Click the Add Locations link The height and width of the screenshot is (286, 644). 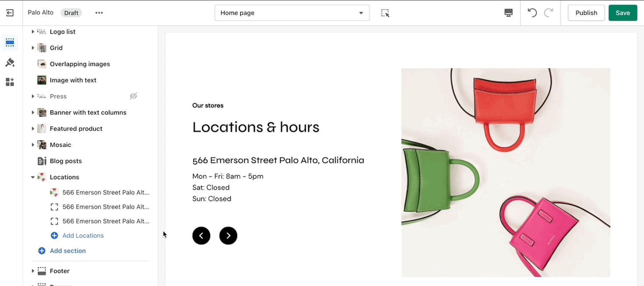tap(83, 236)
